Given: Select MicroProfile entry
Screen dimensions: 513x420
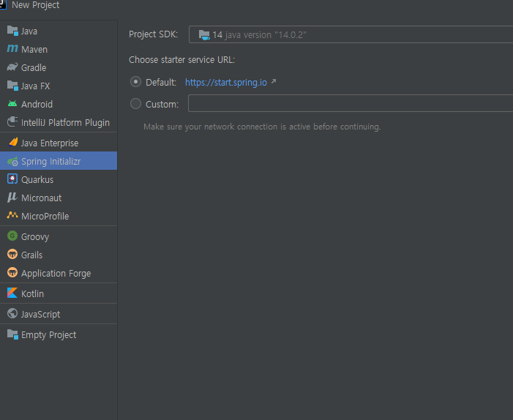Looking at the screenshot, I should pos(59,216).
